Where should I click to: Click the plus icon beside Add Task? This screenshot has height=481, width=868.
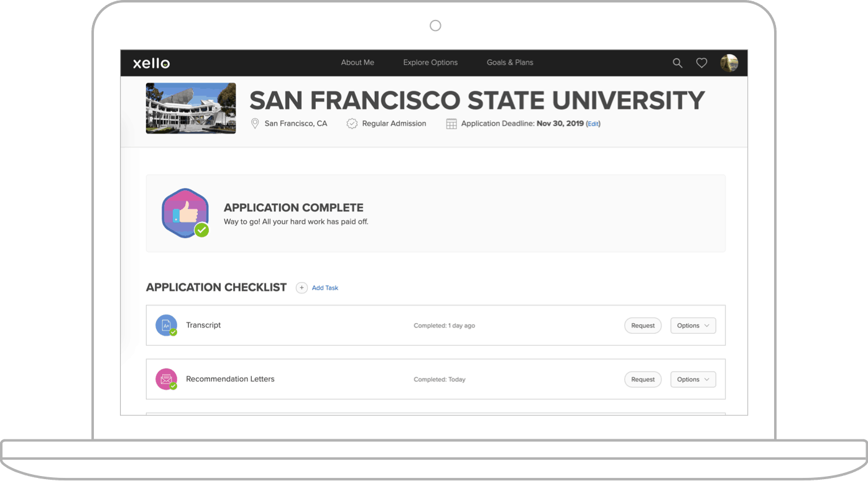pos(302,288)
